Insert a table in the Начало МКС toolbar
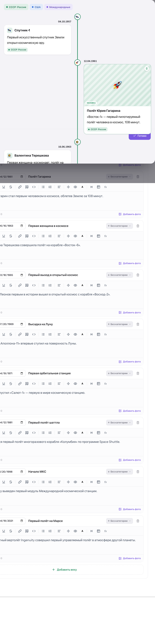The height and width of the screenshot is (644, 155). (99, 482)
